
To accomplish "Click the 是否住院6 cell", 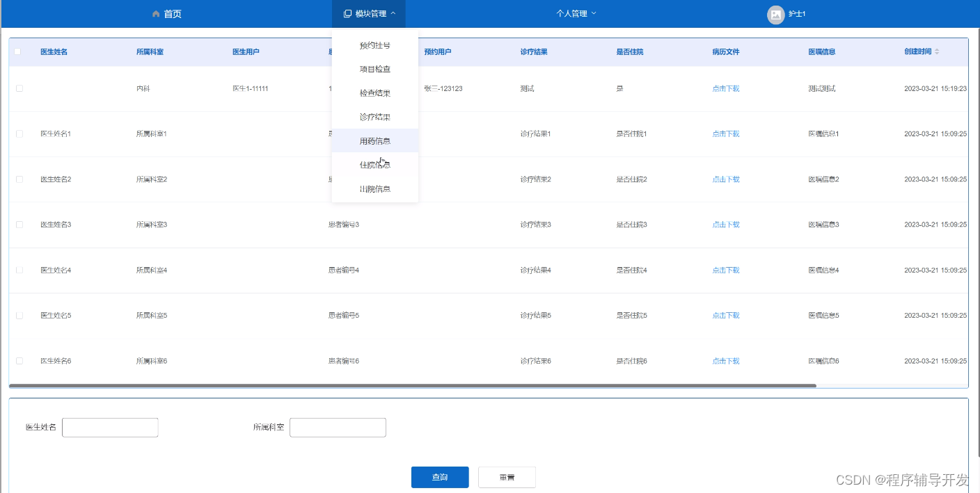I will 632,361.
